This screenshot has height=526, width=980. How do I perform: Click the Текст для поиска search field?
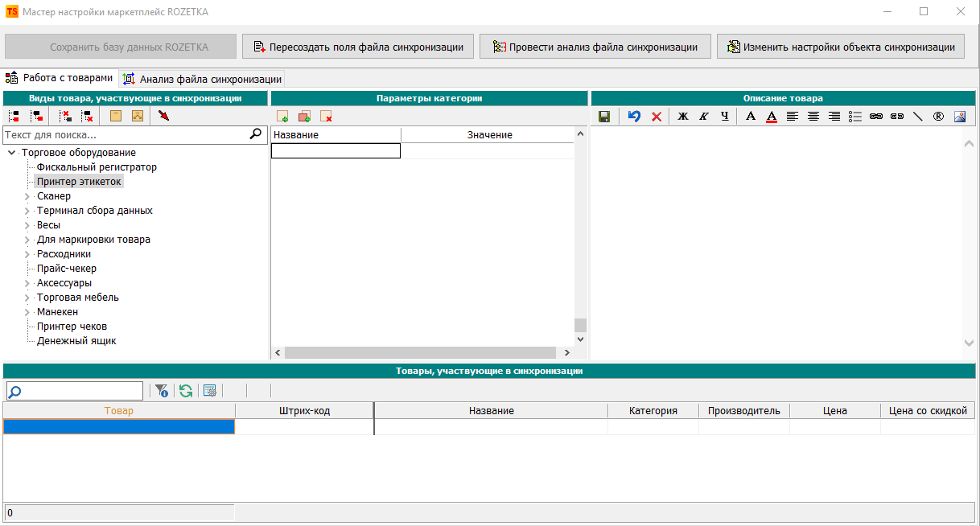(x=125, y=135)
